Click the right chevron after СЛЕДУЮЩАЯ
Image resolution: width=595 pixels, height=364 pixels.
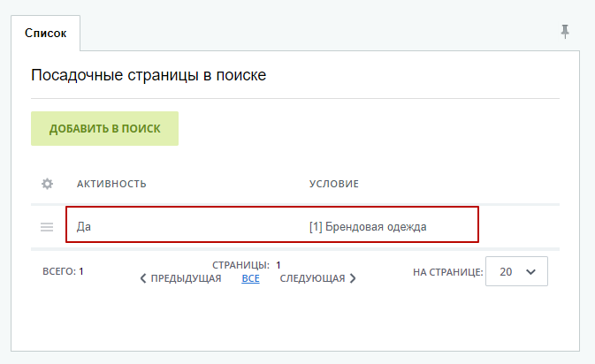(353, 278)
